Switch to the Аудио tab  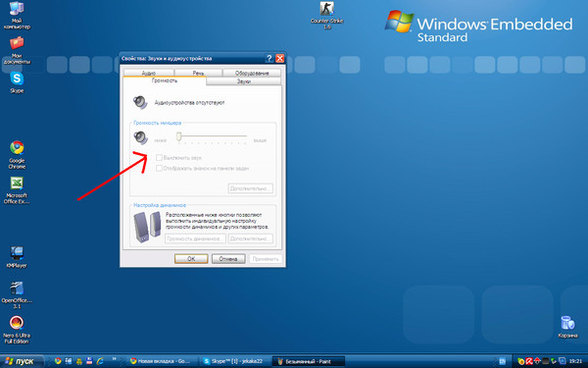point(149,73)
